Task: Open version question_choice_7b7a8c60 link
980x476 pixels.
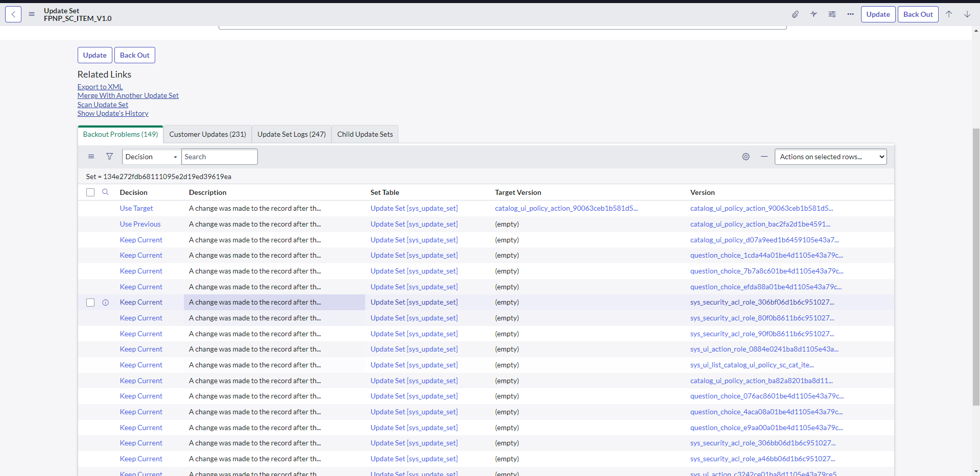Action: tap(767, 271)
